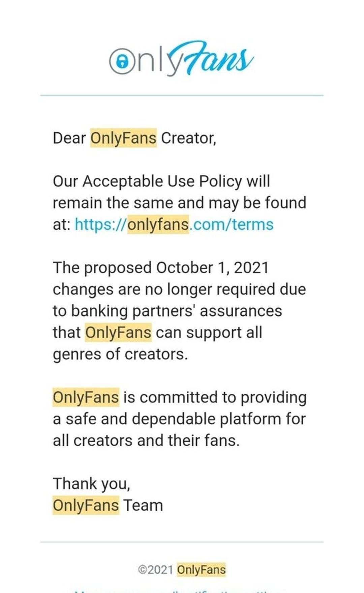Click the "genres of creators." line

(x=120, y=354)
